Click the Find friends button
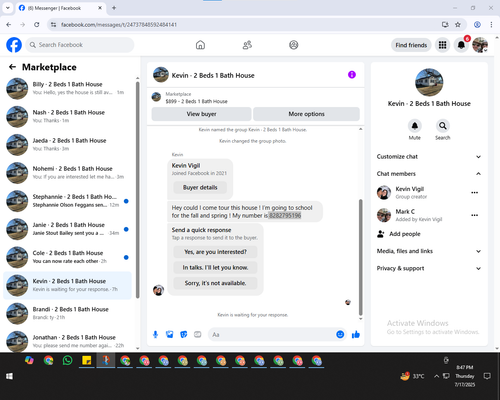 pos(411,45)
